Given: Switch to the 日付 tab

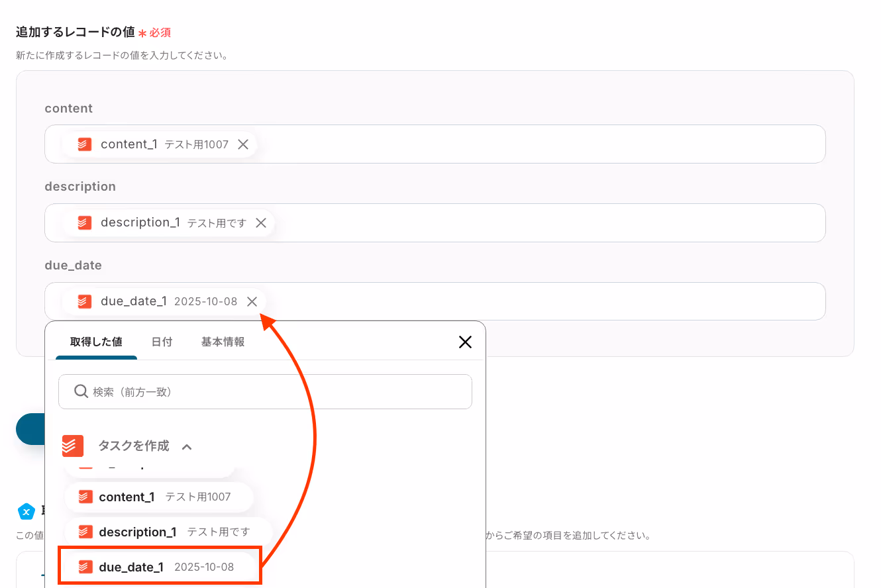Looking at the screenshot, I should click(162, 342).
